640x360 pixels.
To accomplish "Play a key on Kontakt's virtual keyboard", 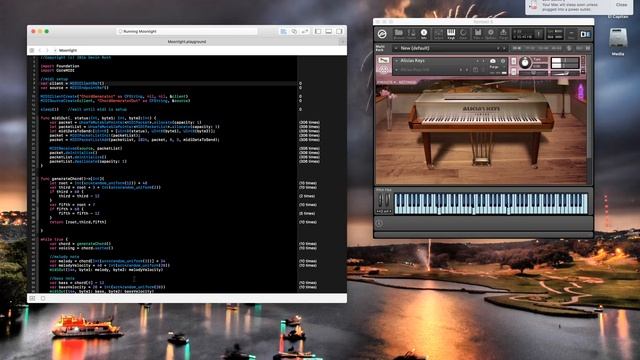I will (x=490, y=204).
